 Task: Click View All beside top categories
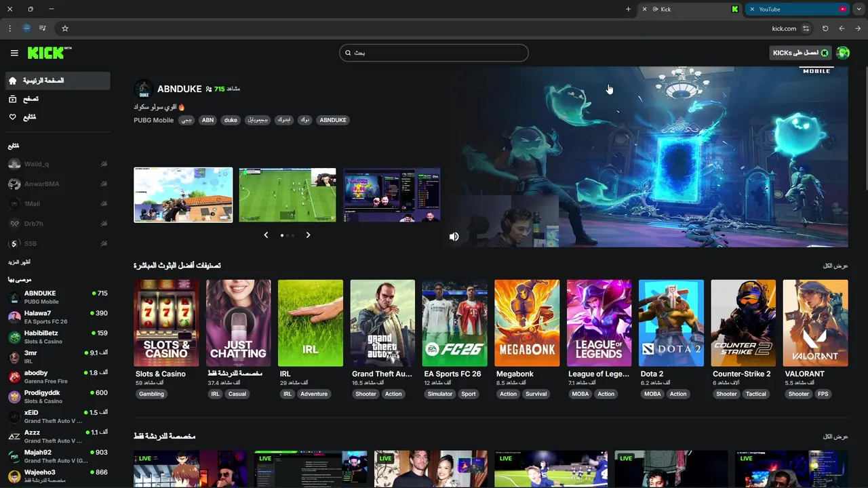[x=835, y=266]
